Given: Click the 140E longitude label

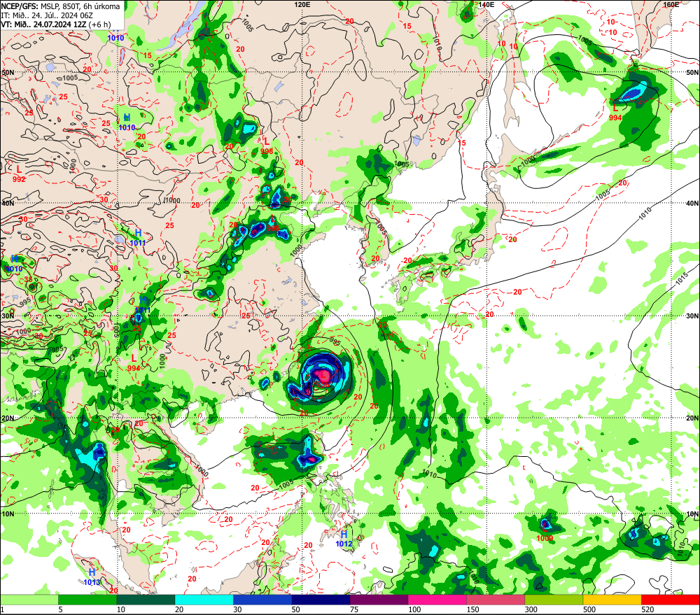Looking at the screenshot, I should click(x=486, y=4).
